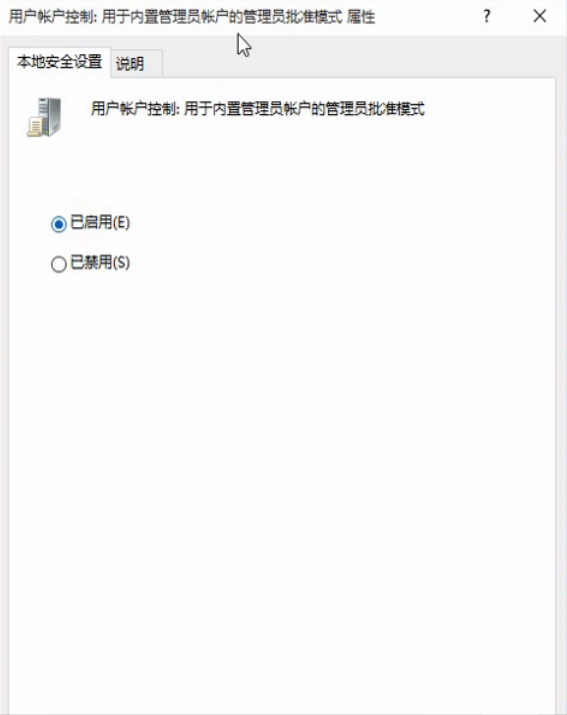
Task: Click the dialog title bar text
Action: pyautogui.click(x=192, y=17)
